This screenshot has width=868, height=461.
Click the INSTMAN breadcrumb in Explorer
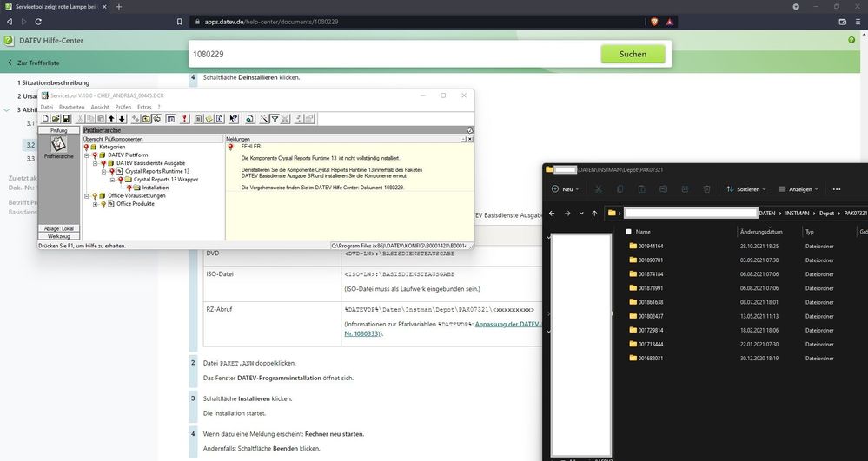797,213
